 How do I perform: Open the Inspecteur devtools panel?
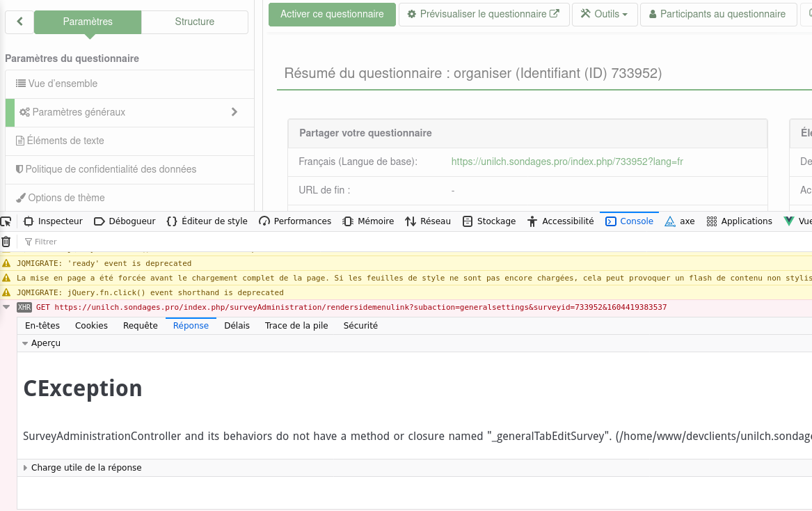[53, 221]
